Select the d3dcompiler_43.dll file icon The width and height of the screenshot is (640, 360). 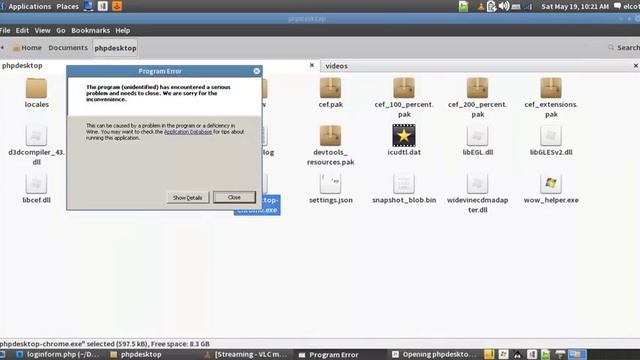[x=36, y=135]
